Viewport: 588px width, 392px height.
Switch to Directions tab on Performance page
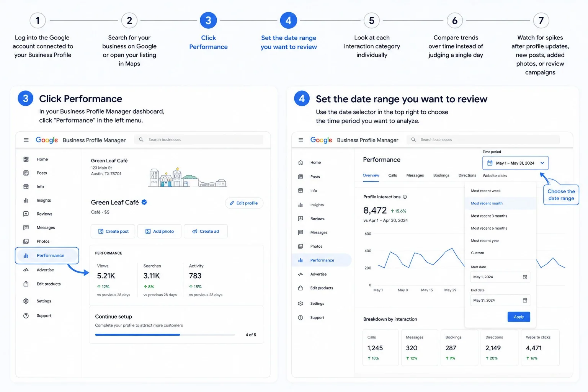(x=467, y=175)
